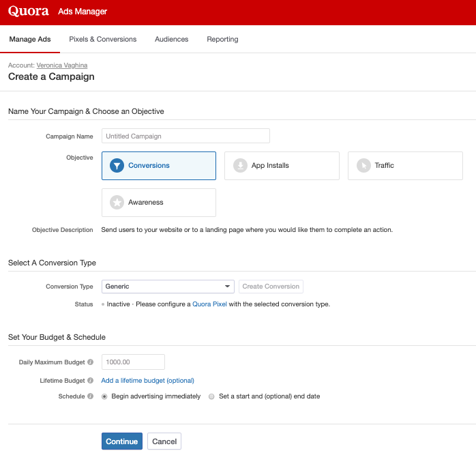Choose the Awareness objective label

point(146,203)
